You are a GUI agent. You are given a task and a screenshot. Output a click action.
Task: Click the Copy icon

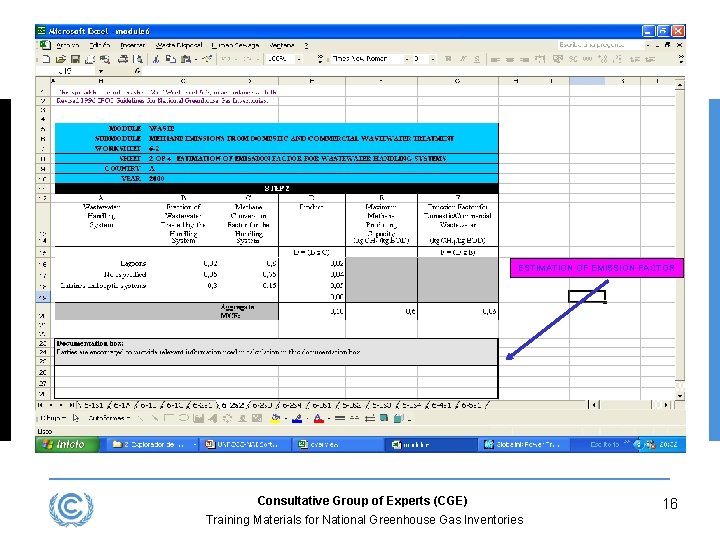pyautogui.click(x=170, y=59)
